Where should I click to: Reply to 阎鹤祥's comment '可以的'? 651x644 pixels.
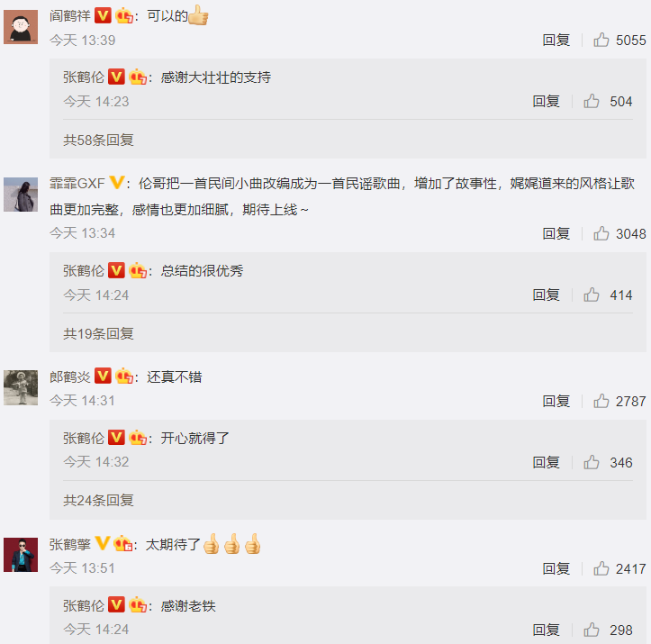(x=556, y=41)
